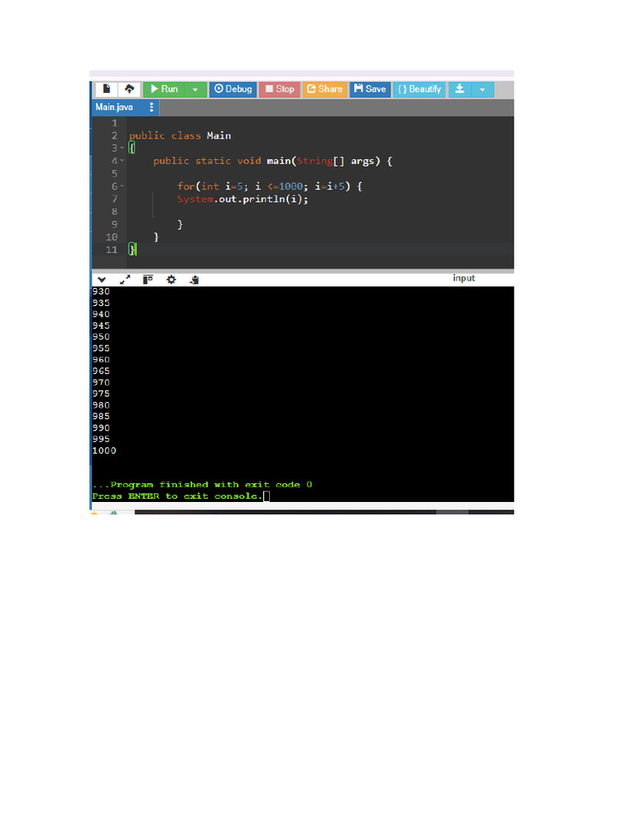This screenshot has width=630, height=840.
Task: Select the input tab in console
Action: (463, 278)
